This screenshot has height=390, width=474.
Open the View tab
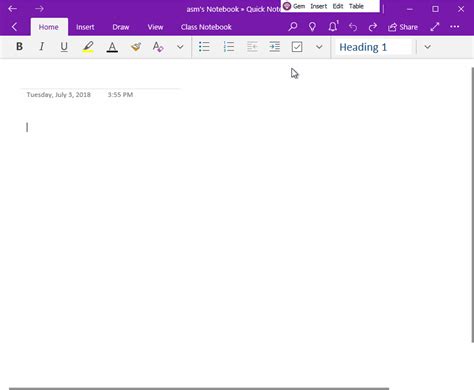(155, 27)
